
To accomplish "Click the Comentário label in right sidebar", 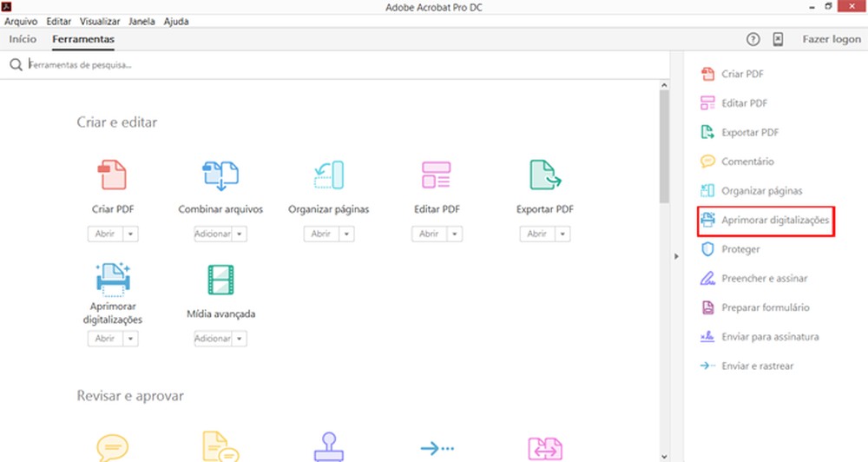I will pos(747,162).
